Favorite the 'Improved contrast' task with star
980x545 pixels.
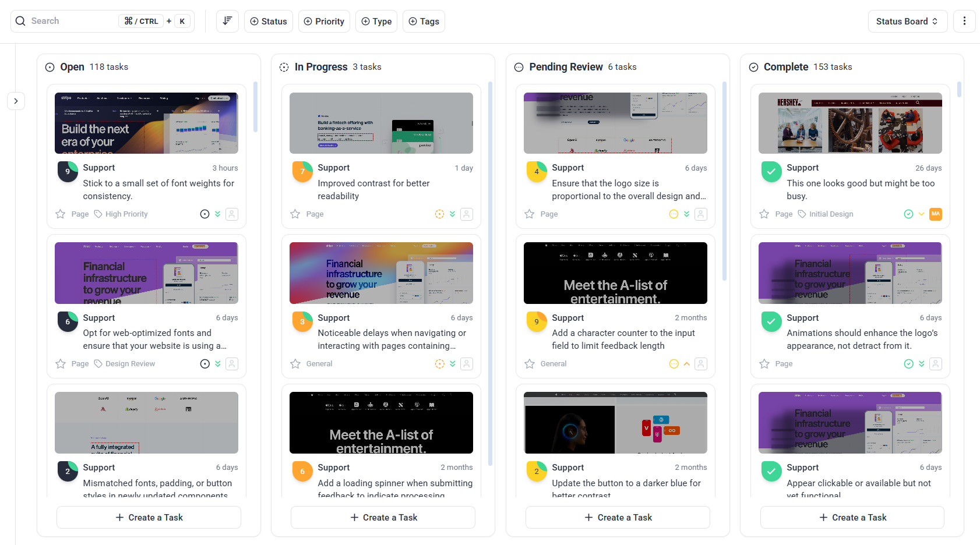pos(295,214)
